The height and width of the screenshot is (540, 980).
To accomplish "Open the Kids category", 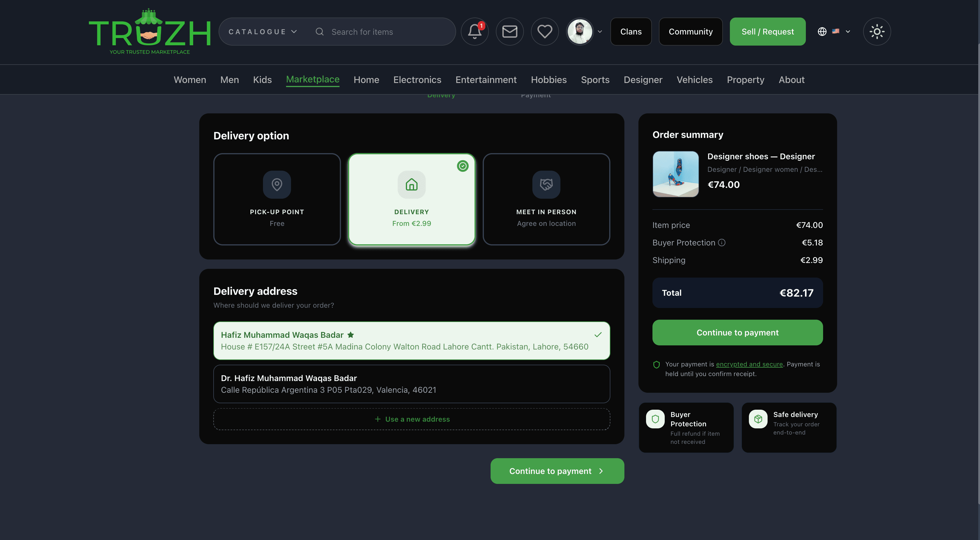I will [x=262, y=79].
